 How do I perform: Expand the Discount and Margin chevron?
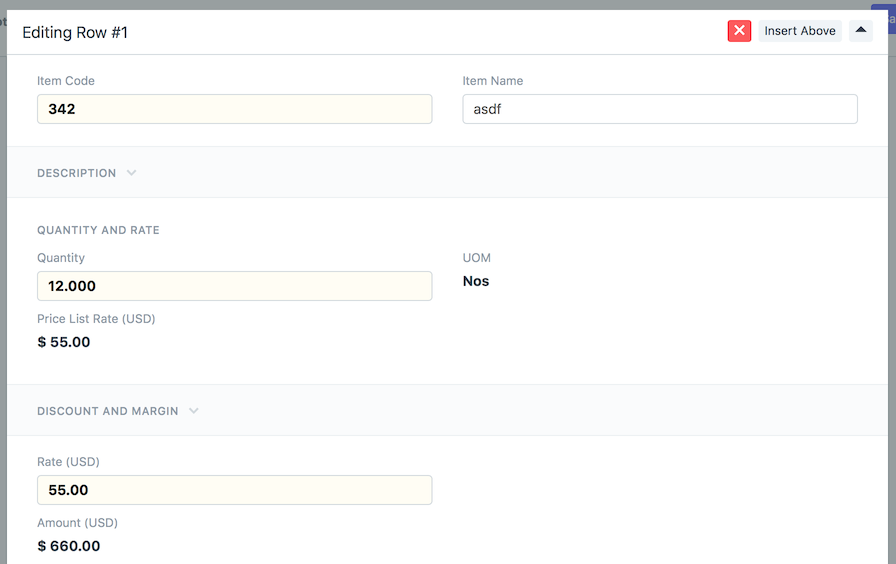click(194, 411)
